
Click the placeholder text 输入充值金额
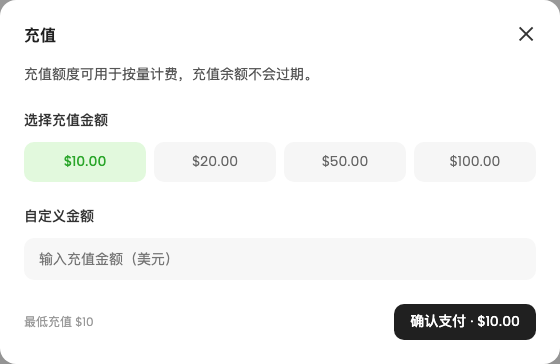click(x=81, y=259)
